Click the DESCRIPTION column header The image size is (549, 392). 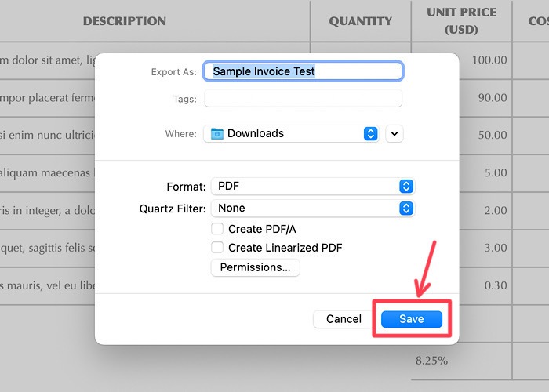click(x=125, y=21)
